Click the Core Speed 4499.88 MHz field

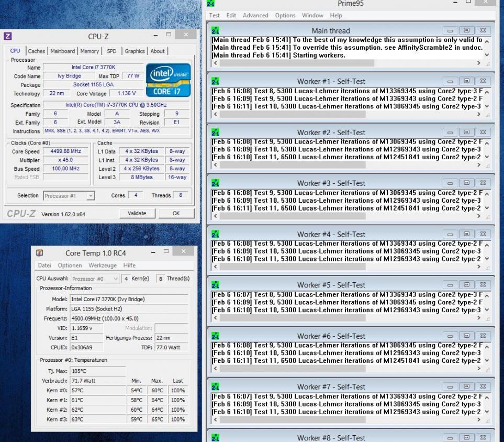tap(65, 151)
